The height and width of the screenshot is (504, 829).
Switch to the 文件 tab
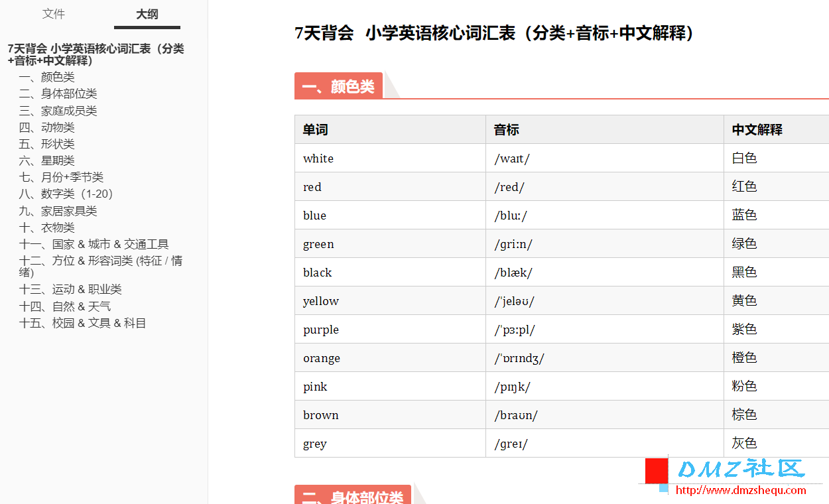(54, 14)
